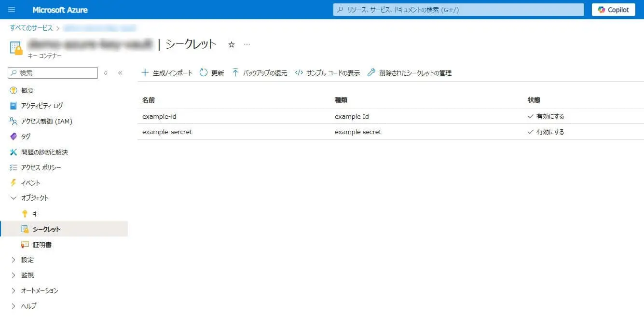The image size is (644, 318).
Task: Focus the resource search box in header
Action: [x=458, y=10]
